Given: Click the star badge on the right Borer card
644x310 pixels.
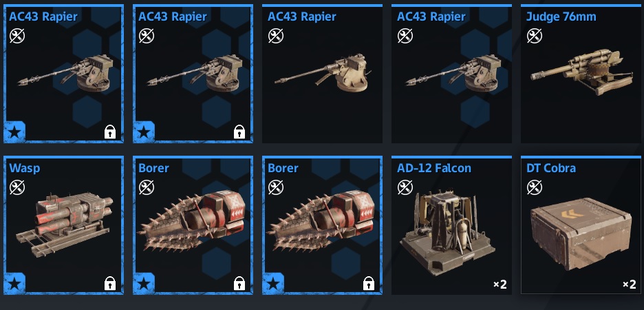Looking at the screenshot, I should click(274, 283).
